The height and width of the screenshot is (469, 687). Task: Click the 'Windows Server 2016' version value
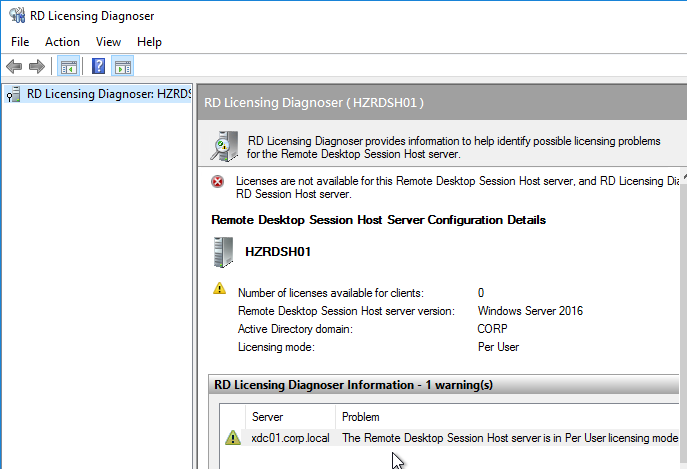tap(530, 311)
